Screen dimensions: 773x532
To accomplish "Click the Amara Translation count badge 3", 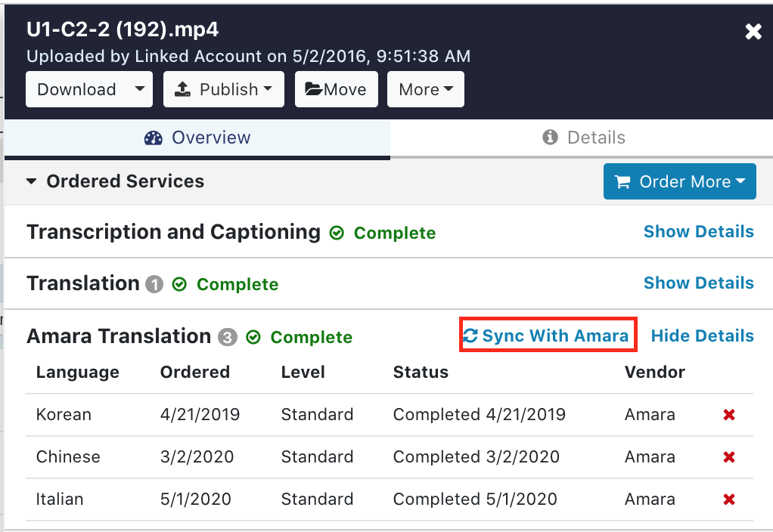I will [228, 338].
